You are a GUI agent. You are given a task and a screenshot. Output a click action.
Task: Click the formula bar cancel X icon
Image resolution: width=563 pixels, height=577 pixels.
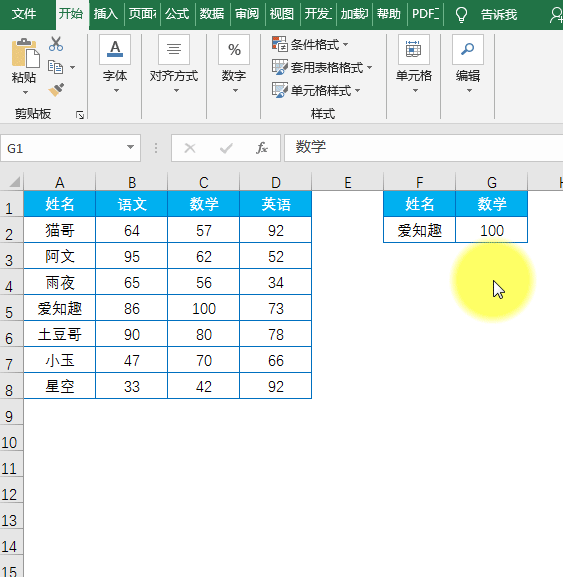click(190, 148)
